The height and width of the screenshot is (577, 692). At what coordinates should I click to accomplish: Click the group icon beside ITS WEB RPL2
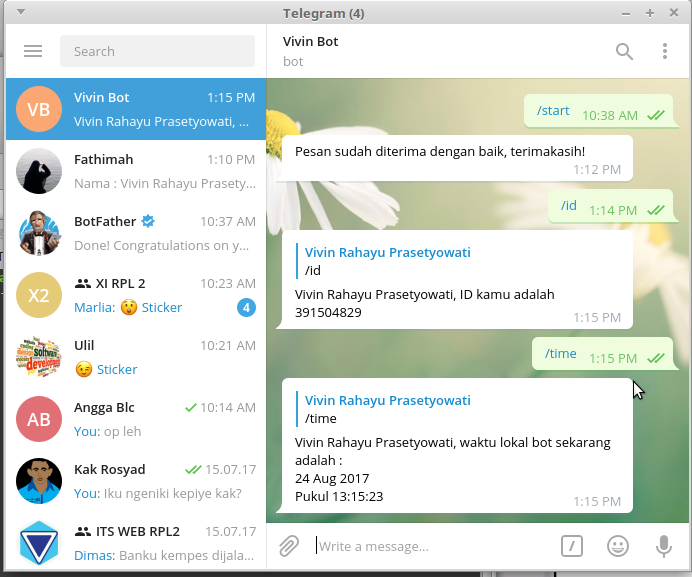(83, 532)
